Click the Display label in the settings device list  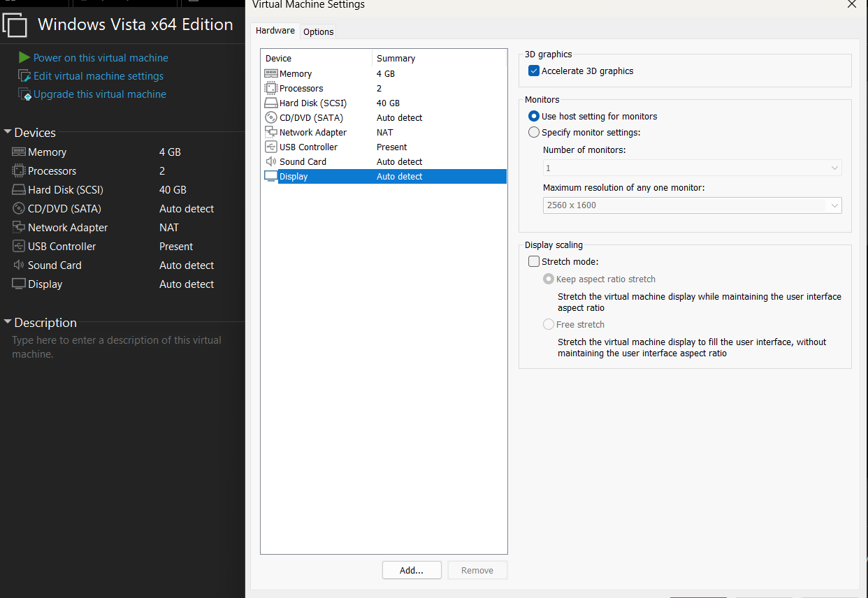[x=294, y=176]
